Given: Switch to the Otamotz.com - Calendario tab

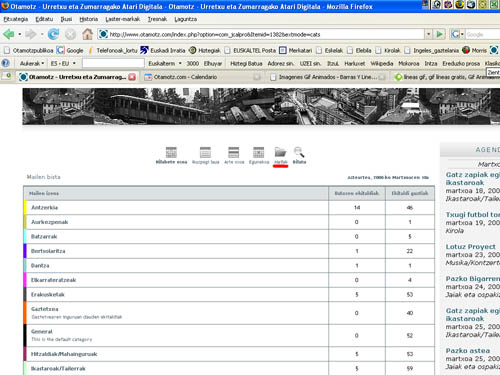Looking at the screenshot, I should pos(202,77).
